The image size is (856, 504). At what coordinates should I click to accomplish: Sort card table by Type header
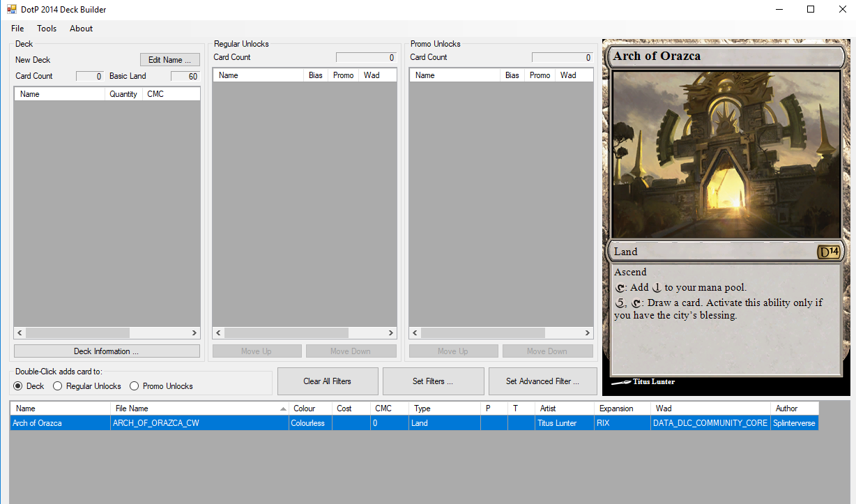[444, 408]
